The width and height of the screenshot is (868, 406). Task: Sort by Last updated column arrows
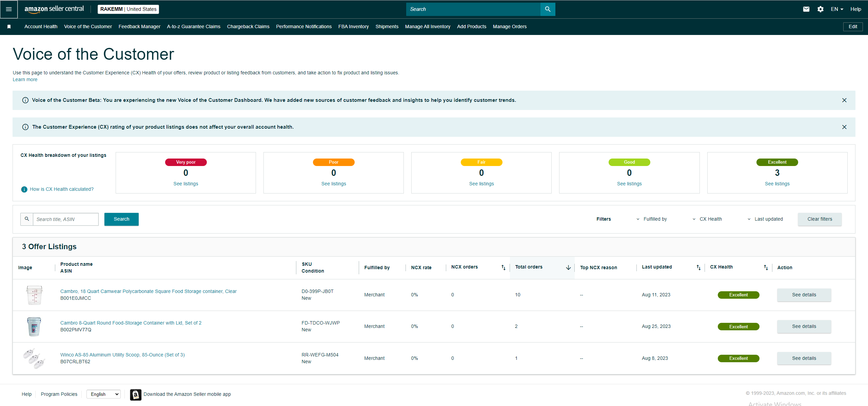coord(698,267)
